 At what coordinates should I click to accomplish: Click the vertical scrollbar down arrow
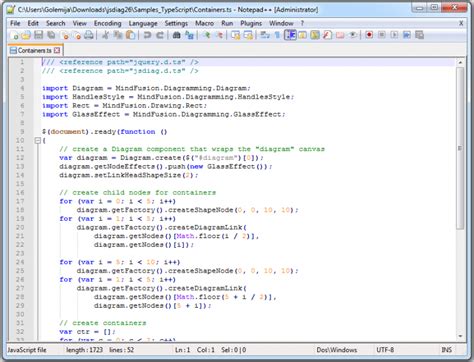tap(460, 336)
